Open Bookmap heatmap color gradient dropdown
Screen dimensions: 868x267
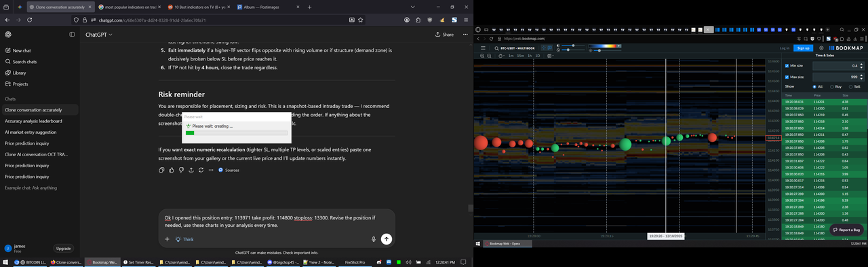coord(605,46)
